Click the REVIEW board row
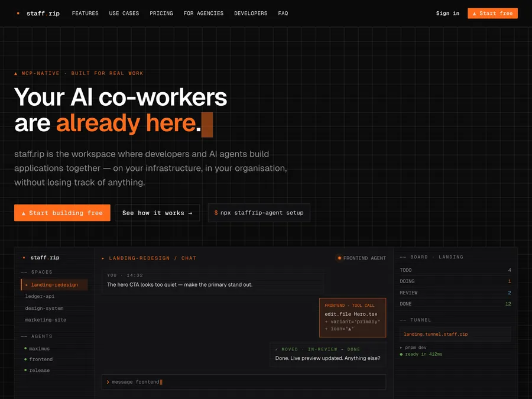Image resolution: width=532 pixels, height=399 pixels. tap(455, 293)
